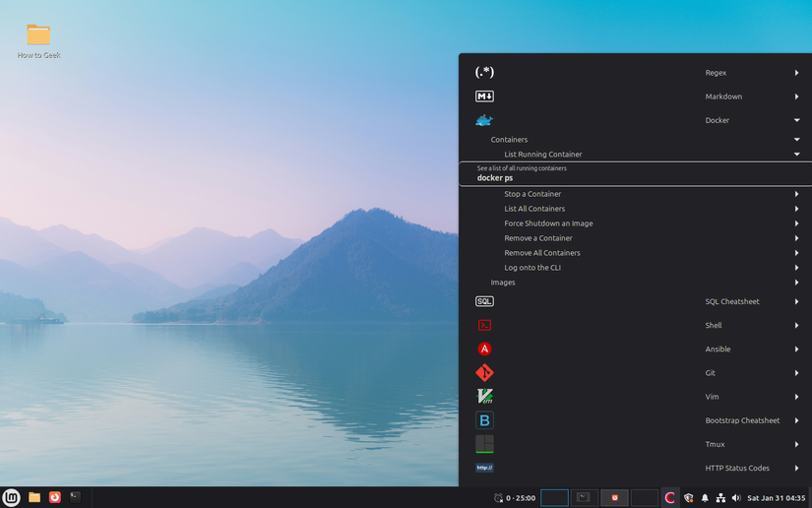The width and height of the screenshot is (812, 508).
Task: Select the Remove All Containers item
Action: pyautogui.click(x=542, y=253)
